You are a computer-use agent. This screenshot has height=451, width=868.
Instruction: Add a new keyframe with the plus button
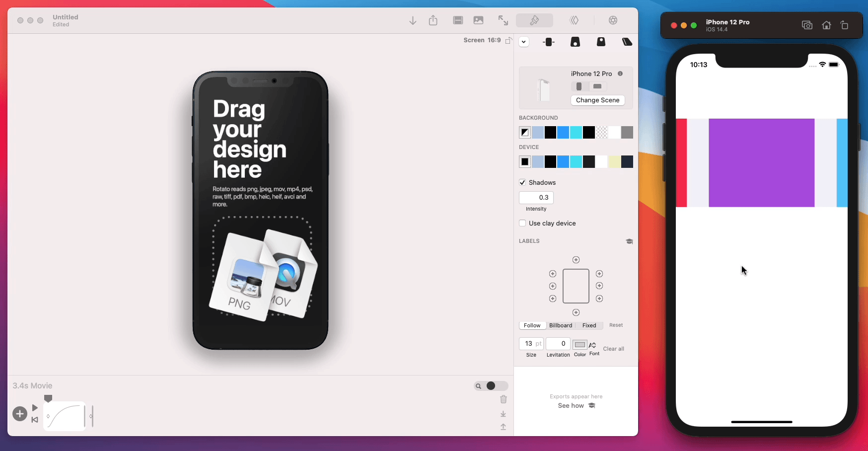[x=20, y=414]
